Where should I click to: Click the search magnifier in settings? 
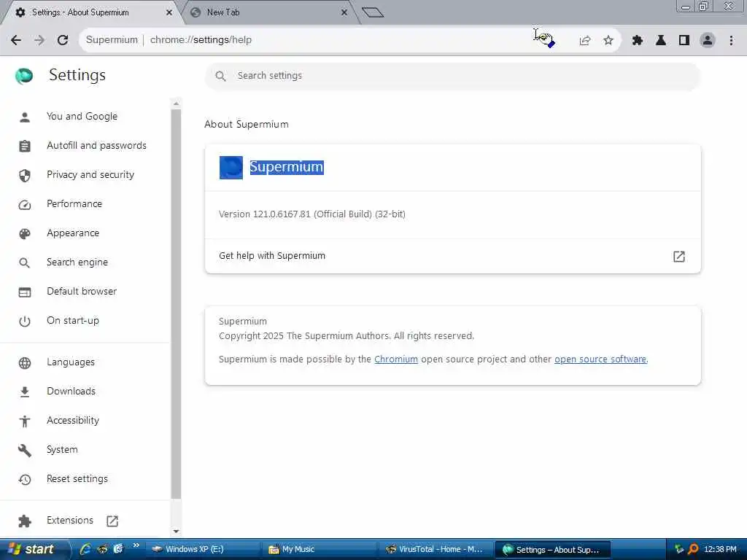pos(220,76)
